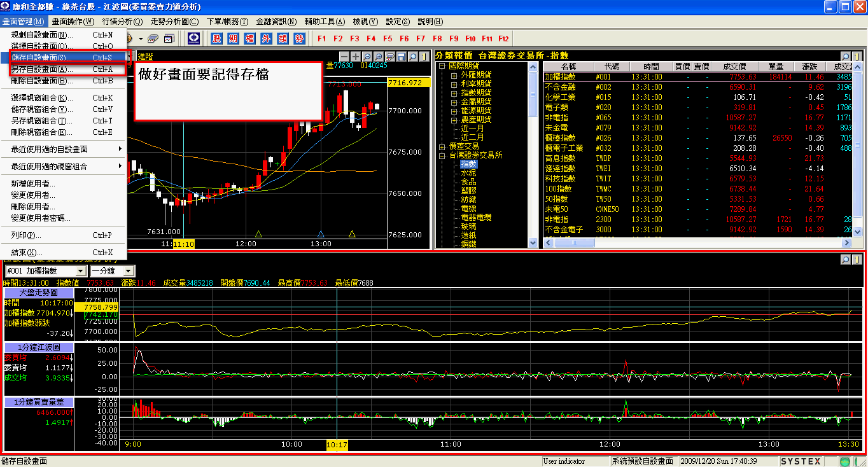
Task: Click the 漲跌 column header
Action: [810, 67]
